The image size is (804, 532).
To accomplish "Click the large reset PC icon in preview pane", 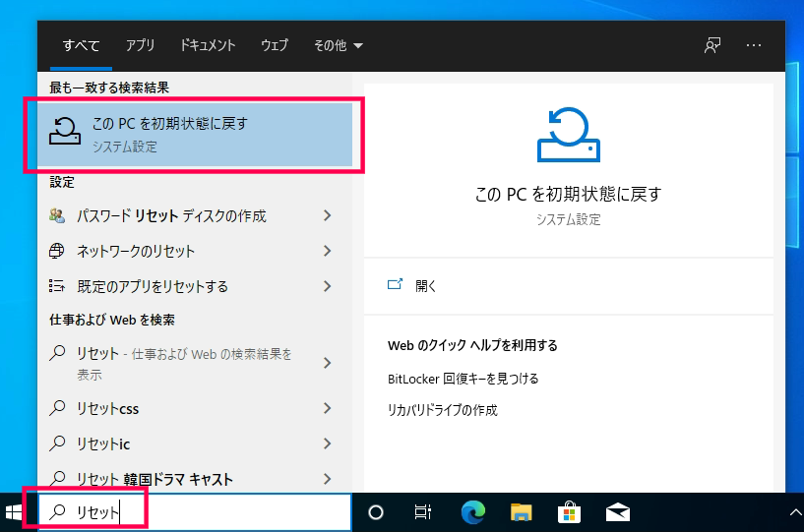I will pos(568,135).
